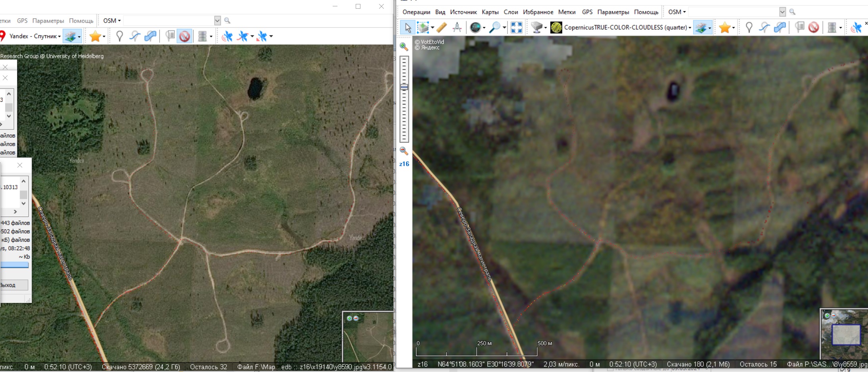Image resolution: width=868 pixels, height=372 pixels.
Task: Click the left window search input field
Action: (169, 20)
